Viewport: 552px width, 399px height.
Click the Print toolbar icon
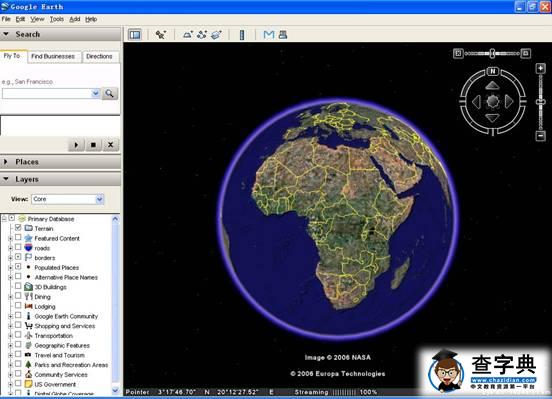click(283, 35)
